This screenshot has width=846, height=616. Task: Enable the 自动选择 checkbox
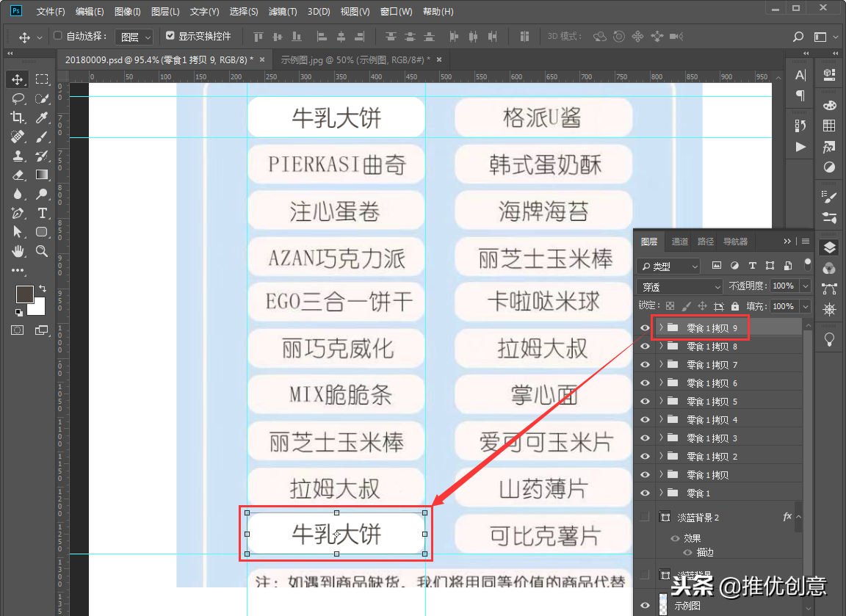(57, 35)
